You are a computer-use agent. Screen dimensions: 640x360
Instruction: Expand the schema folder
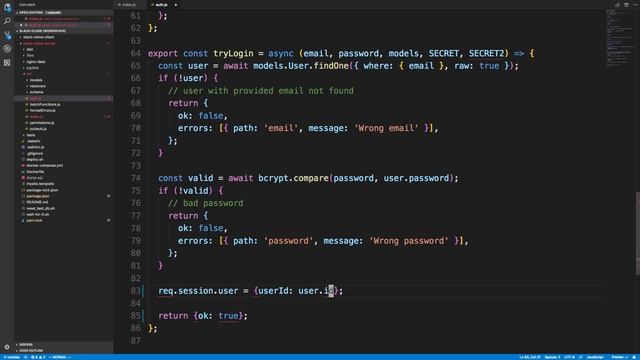tap(36, 92)
